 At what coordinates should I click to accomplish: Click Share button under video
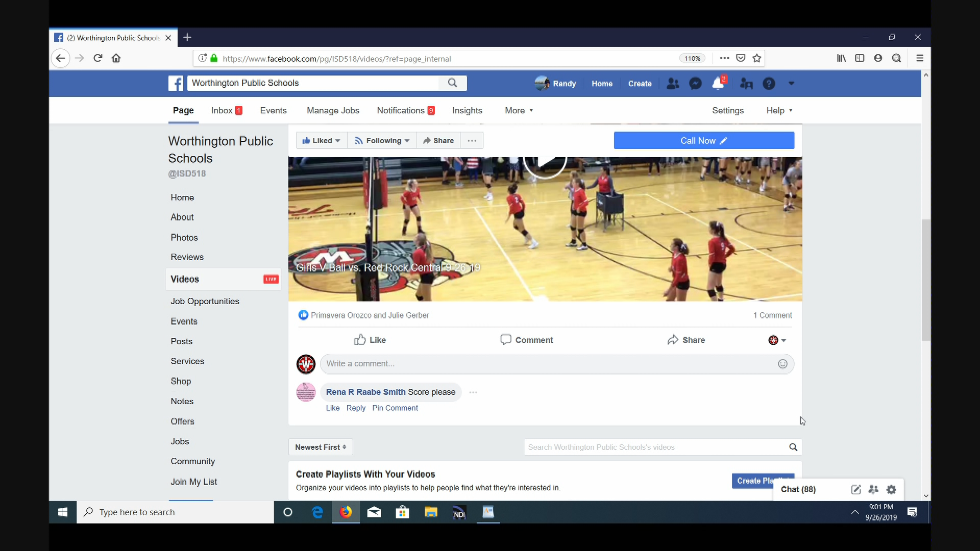coord(686,340)
